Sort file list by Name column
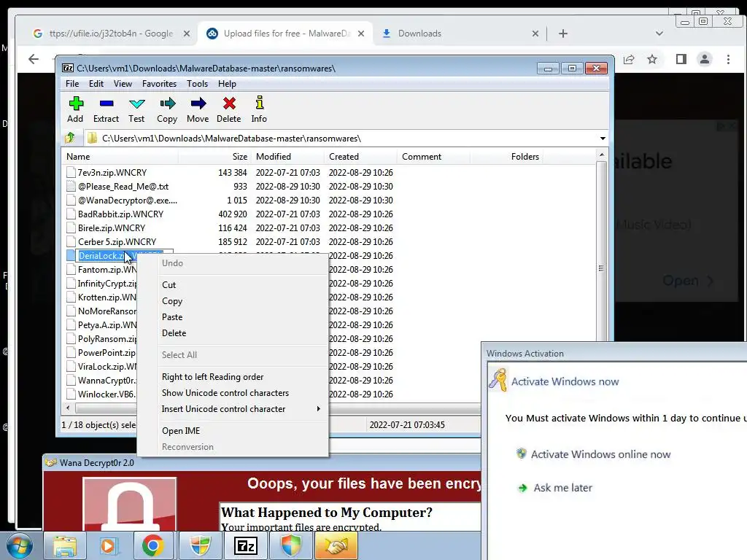747x560 pixels. (x=120, y=157)
